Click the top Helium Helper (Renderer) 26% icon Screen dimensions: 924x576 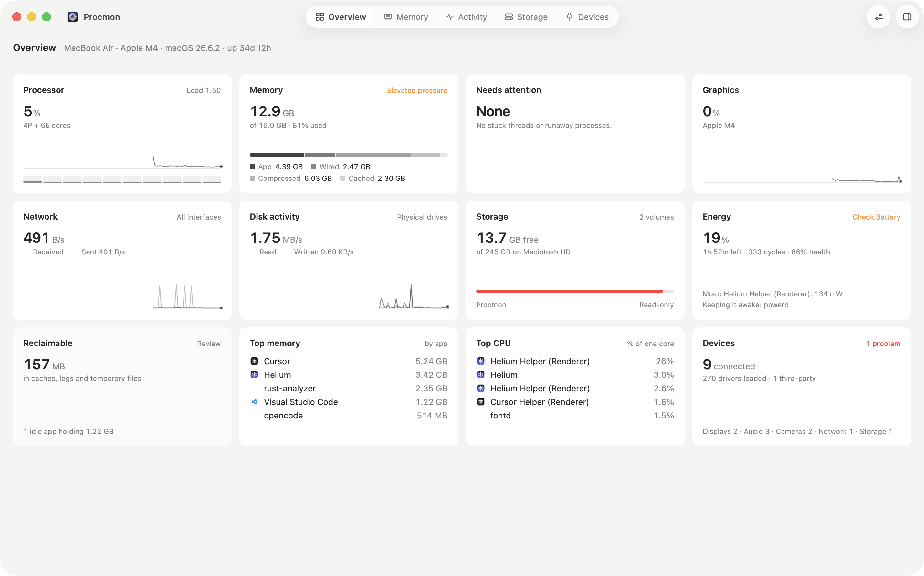tap(481, 361)
